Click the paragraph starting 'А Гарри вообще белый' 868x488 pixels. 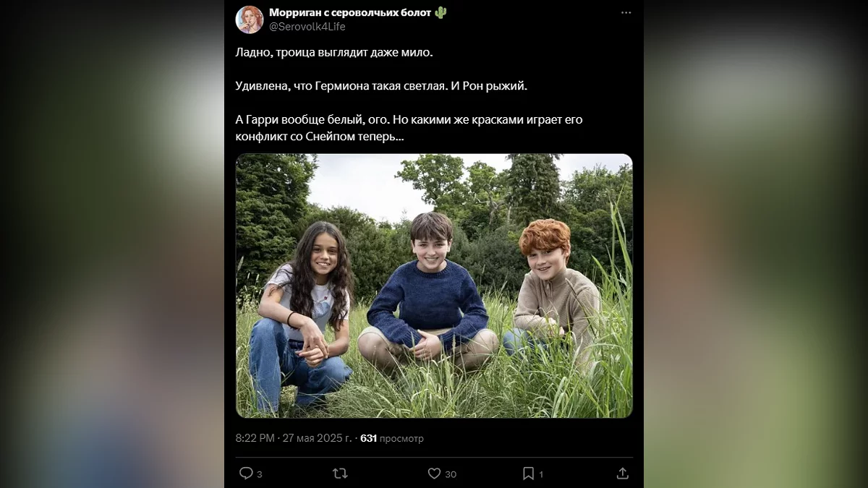409,128
